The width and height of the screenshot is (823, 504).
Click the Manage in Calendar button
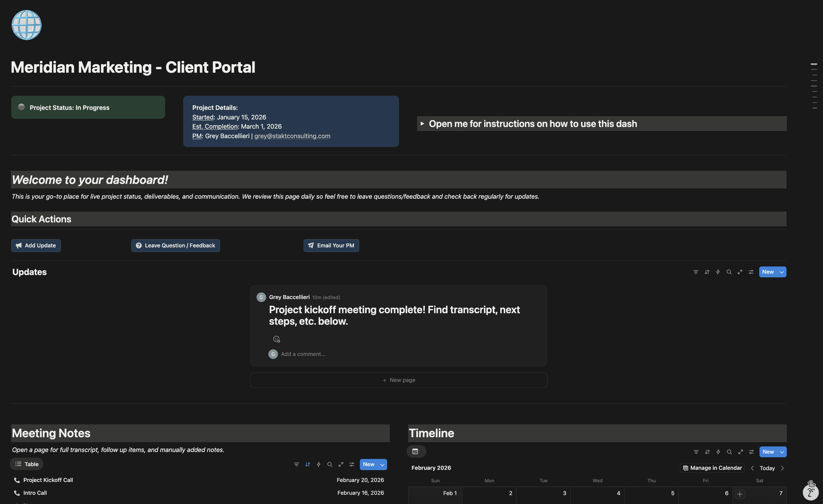(x=712, y=468)
